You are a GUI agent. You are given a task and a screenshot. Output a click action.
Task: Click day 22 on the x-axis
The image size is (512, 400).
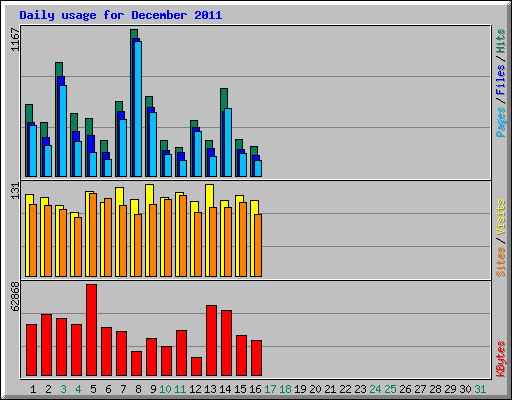tap(345, 389)
